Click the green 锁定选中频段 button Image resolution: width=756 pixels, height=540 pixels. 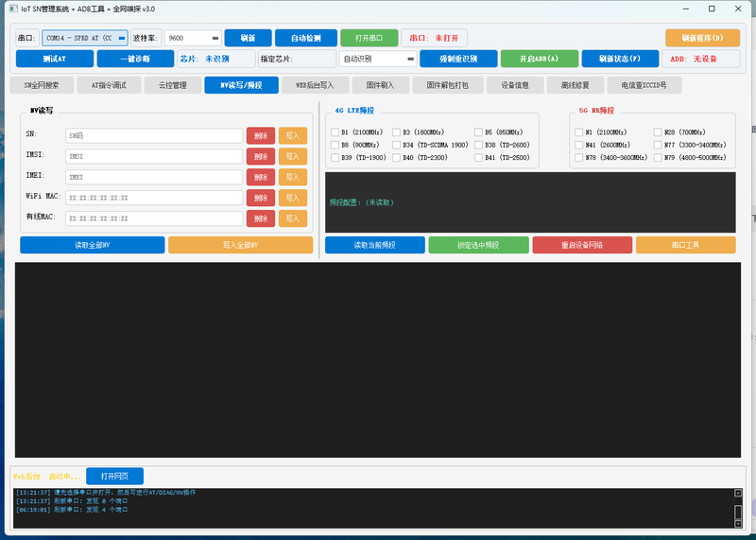point(478,245)
